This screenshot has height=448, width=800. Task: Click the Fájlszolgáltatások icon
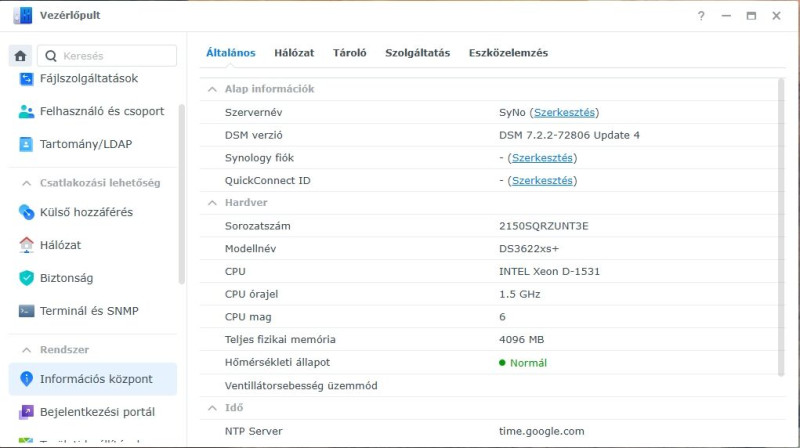tap(26, 79)
